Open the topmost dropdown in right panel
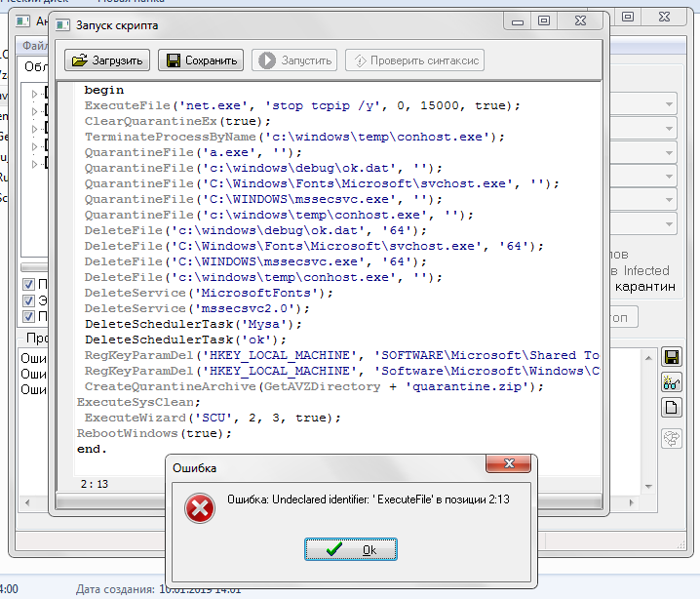700x599 pixels. (x=670, y=104)
